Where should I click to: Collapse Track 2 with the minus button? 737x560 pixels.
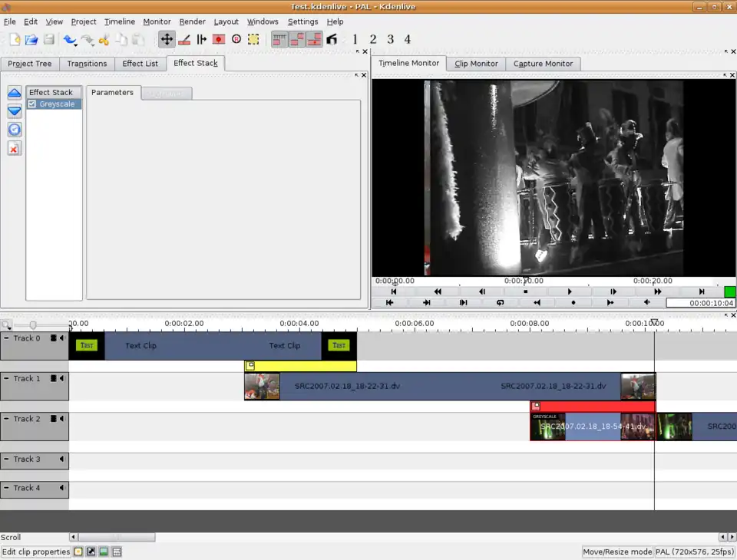[7, 419]
